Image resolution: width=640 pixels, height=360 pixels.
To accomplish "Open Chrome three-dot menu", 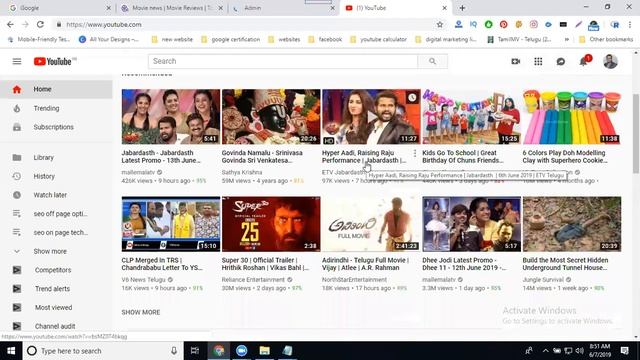I will 631,24.
